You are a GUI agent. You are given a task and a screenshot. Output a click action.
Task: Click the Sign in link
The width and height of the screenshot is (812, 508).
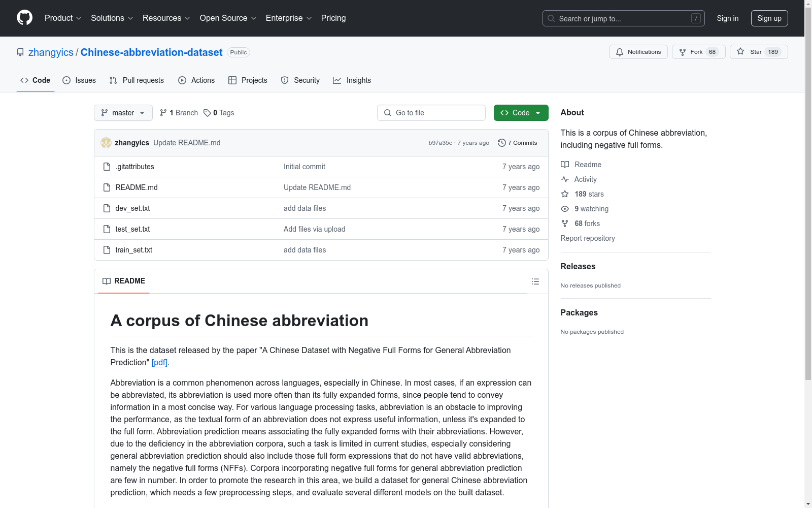click(x=727, y=18)
